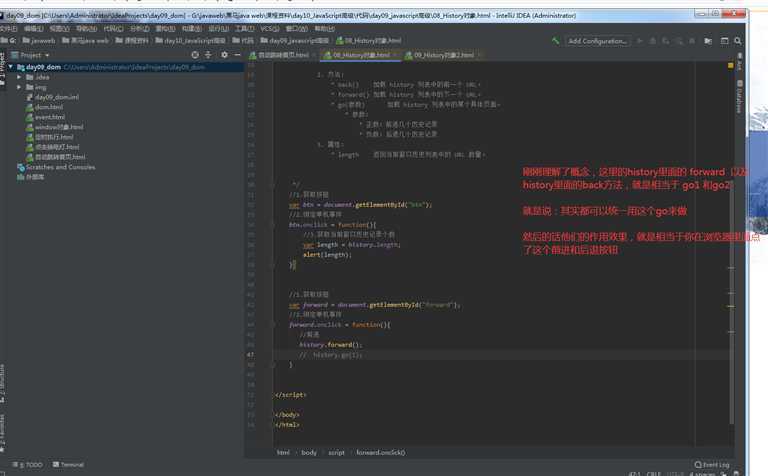The image size is (768, 476).
Task: Expand the img folder in project tree
Action: 19,87
